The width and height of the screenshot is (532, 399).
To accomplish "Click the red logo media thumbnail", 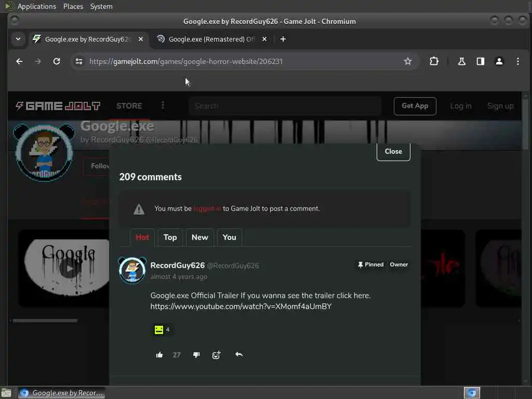I will pyautogui.click(x=443, y=268).
